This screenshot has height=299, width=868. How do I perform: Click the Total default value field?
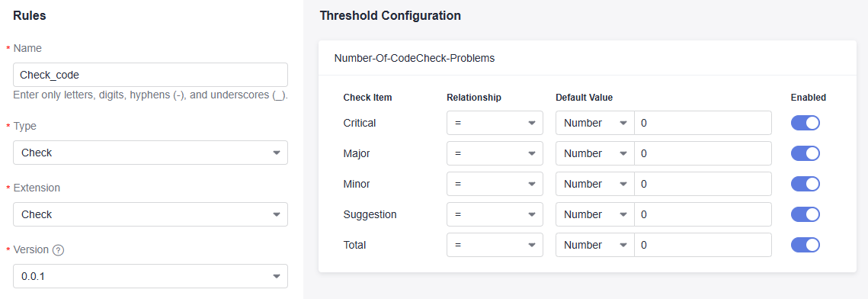703,245
